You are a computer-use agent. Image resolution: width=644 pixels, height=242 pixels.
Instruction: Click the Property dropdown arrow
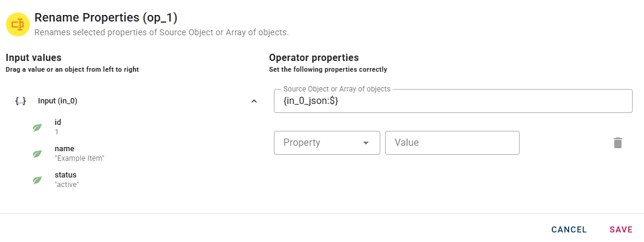tap(366, 143)
